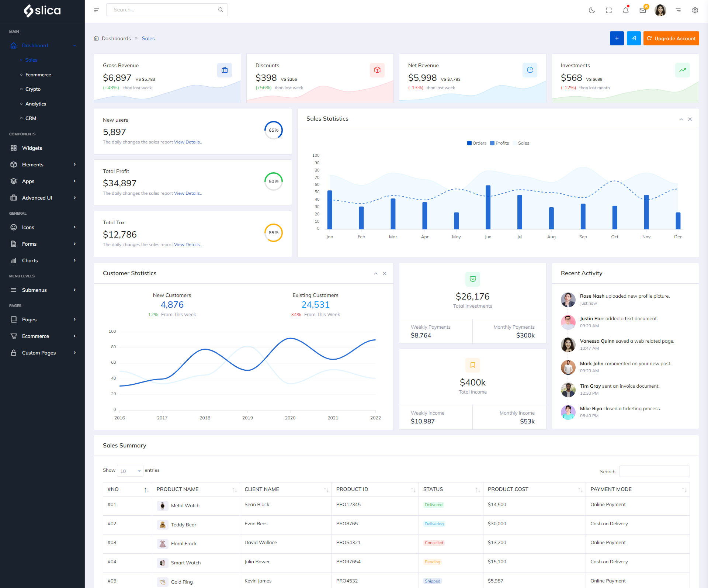Toggle Profits series in chart legend
This screenshot has width=708, height=588.
tap(499, 143)
